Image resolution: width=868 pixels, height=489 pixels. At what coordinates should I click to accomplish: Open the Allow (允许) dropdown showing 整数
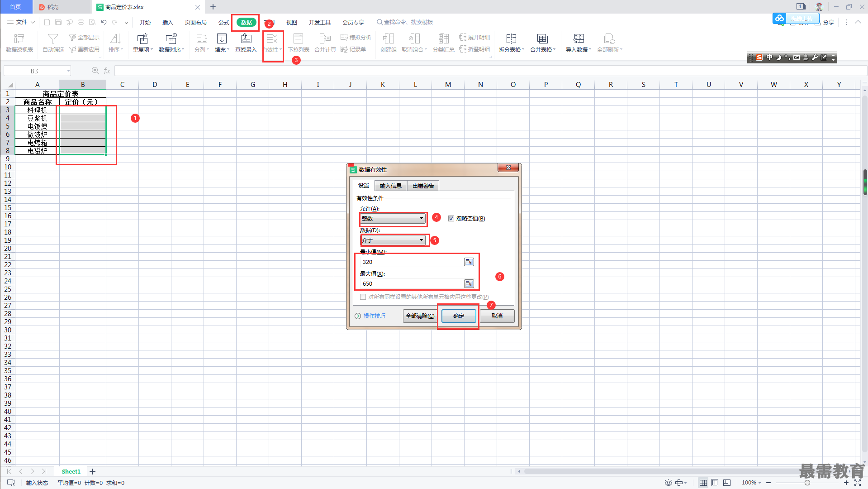[393, 219]
